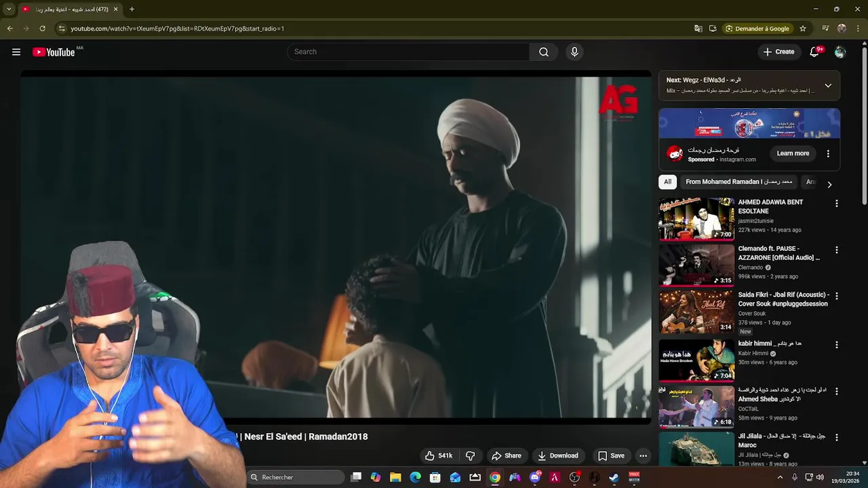Reload the page
The width and height of the screenshot is (868, 488).
(42, 28)
